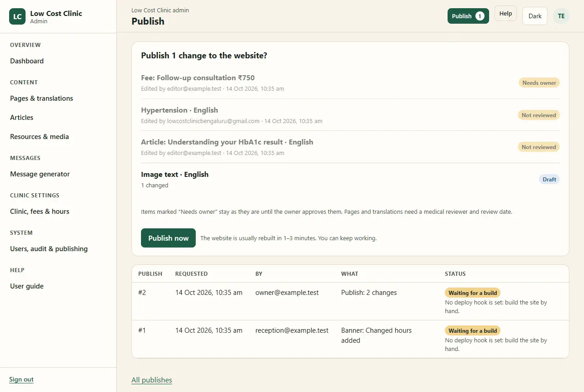Viewport: 584px width, 392px height.
Task: Click the 1 changed text
Action: pyautogui.click(x=155, y=186)
